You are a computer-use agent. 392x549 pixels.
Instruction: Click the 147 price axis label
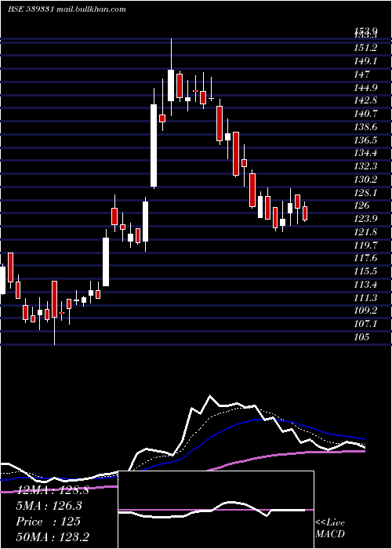(362, 74)
